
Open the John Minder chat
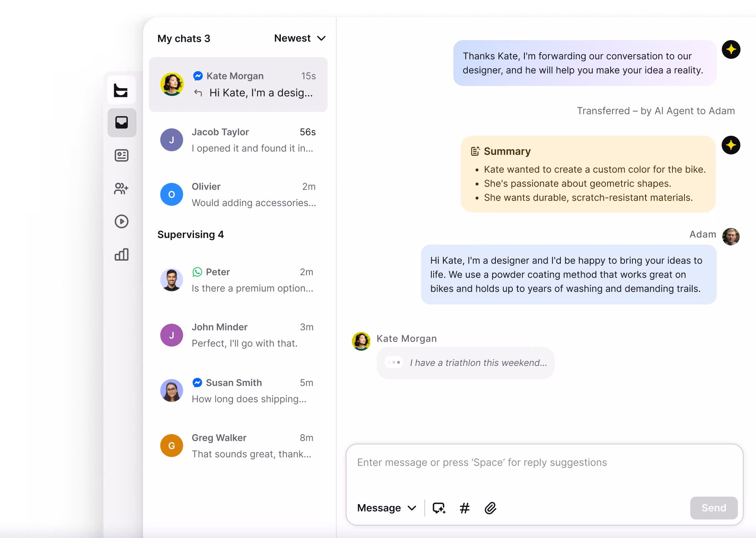click(x=238, y=335)
